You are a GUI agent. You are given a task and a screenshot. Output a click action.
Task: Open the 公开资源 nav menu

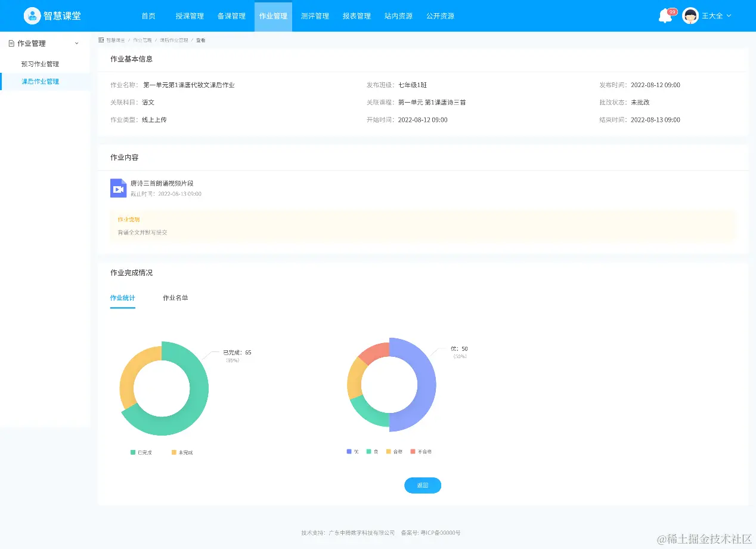coord(440,16)
